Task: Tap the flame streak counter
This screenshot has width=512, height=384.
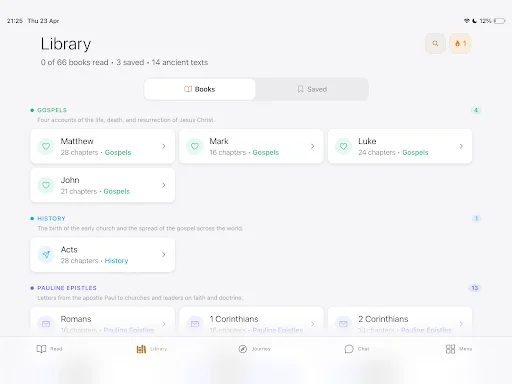Action: (x=460, y=43)
